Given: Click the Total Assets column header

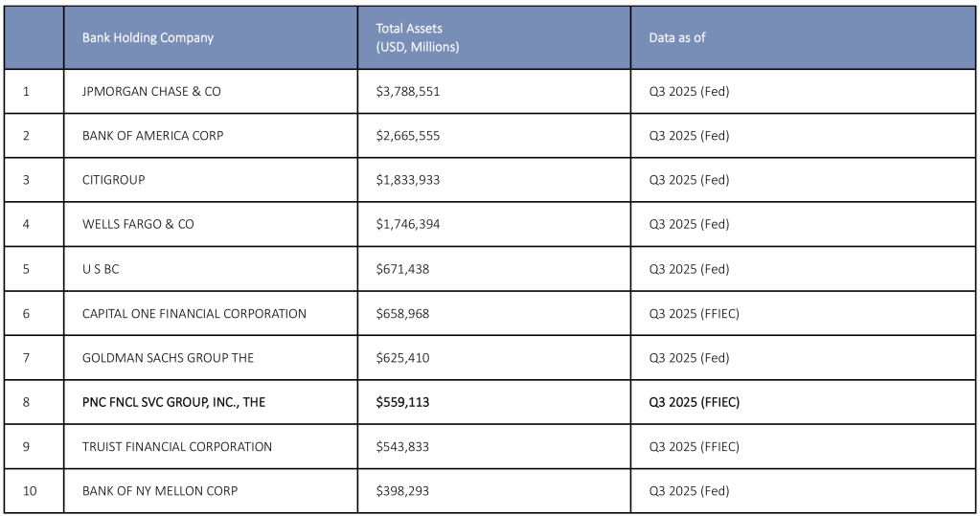Looking at the screenshot, I should [x=417, y=37].
